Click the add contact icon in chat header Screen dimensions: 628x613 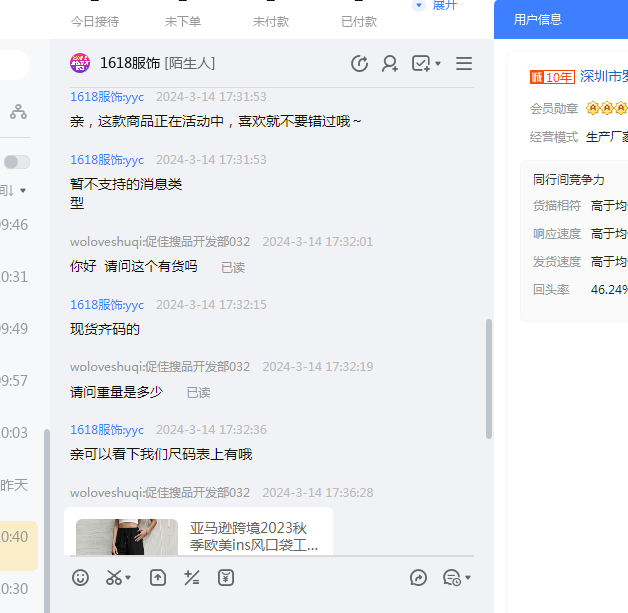click(x=390, y=64)
